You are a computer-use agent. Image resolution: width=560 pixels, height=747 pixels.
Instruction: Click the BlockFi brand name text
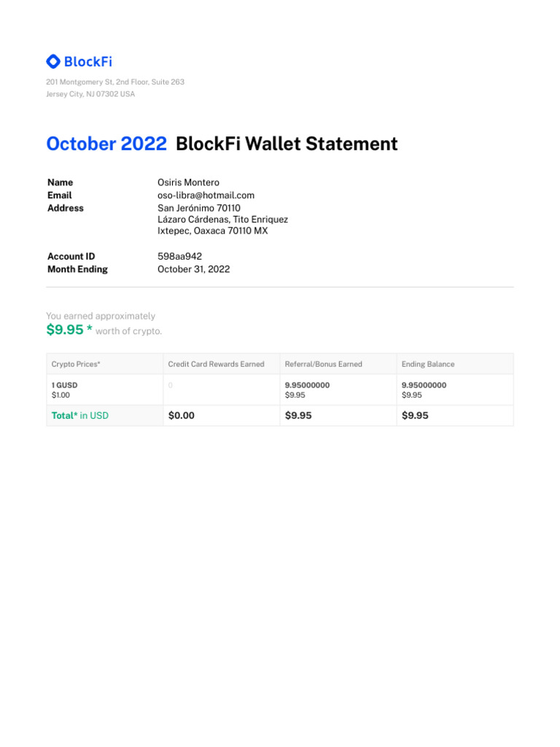pyautogui.click(x=87, y=62)
